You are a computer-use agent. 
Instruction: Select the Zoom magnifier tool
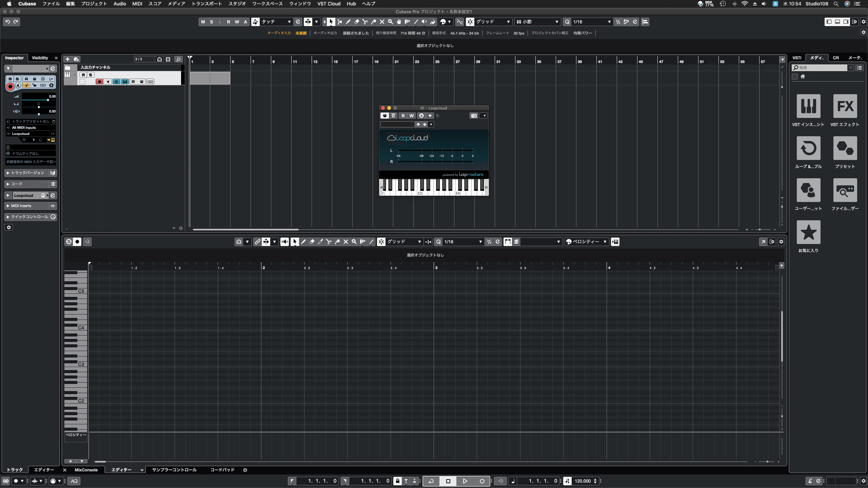coord(391,22)
